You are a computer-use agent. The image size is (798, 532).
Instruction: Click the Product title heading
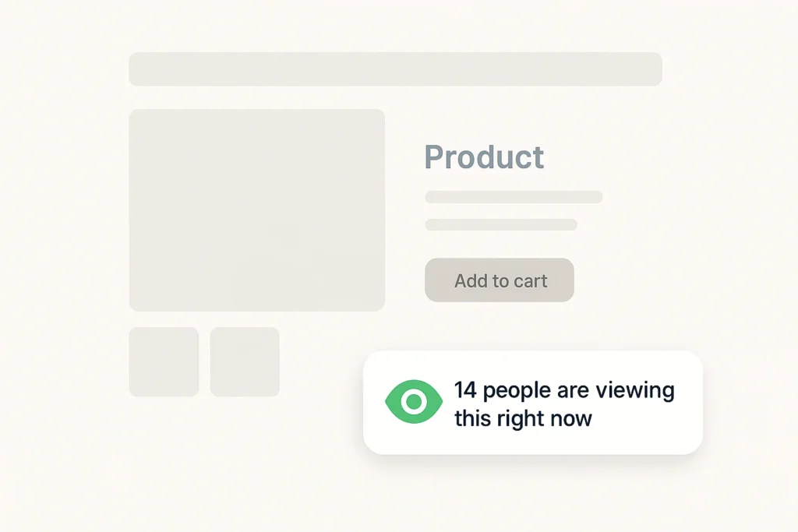click(484, 157)
